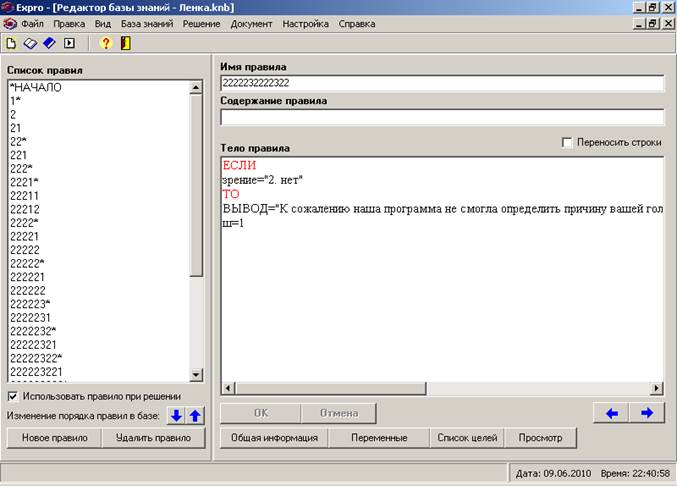
Task: Click the rule list scrollbar down arrow
Action: (x=197, y=377)
